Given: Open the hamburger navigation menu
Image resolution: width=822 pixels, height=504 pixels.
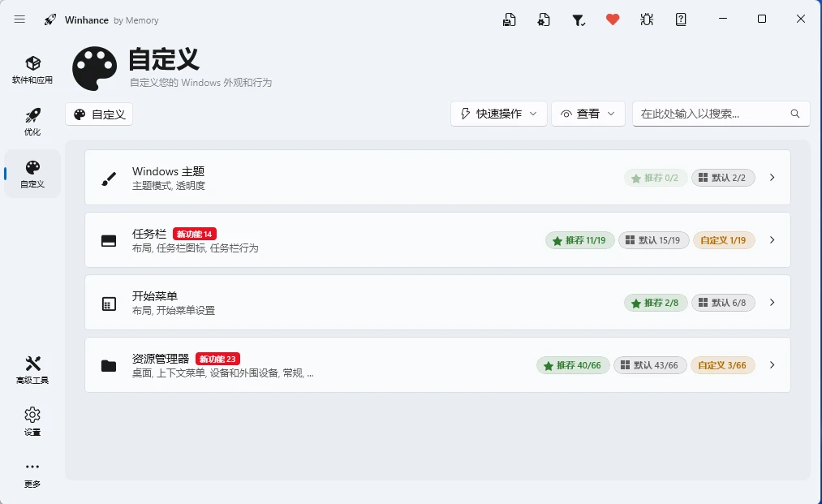Looking at the screenshot, I should [19, 19].
